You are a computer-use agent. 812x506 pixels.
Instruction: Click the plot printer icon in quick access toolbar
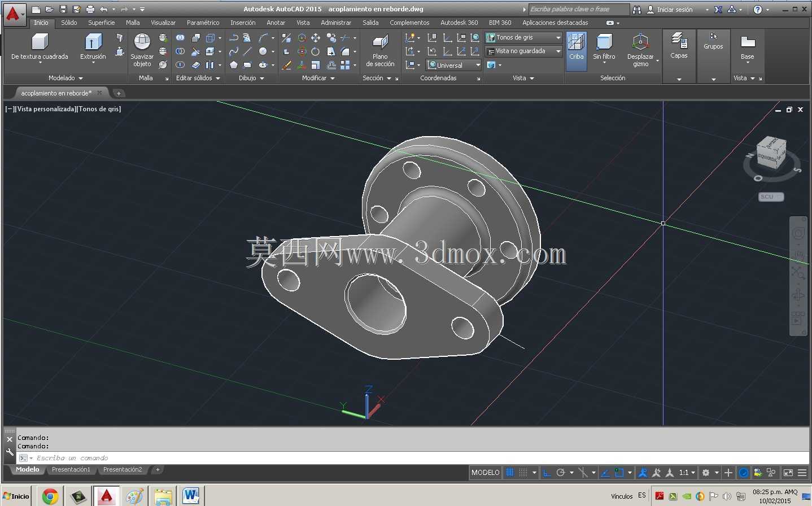click(90, 9)
